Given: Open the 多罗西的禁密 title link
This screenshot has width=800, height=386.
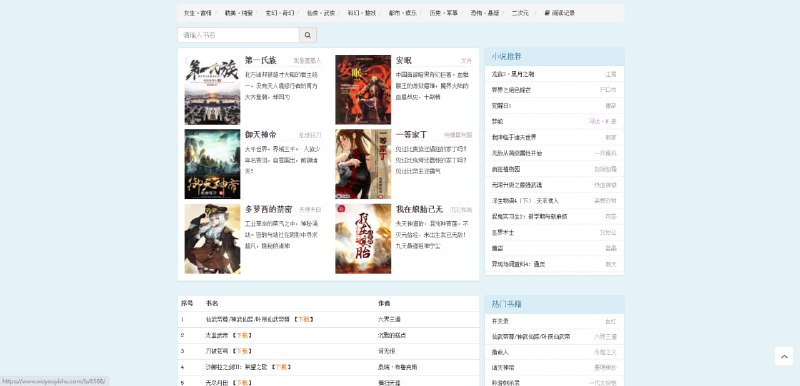Looking at the screenshot, I should click(268, 210).
